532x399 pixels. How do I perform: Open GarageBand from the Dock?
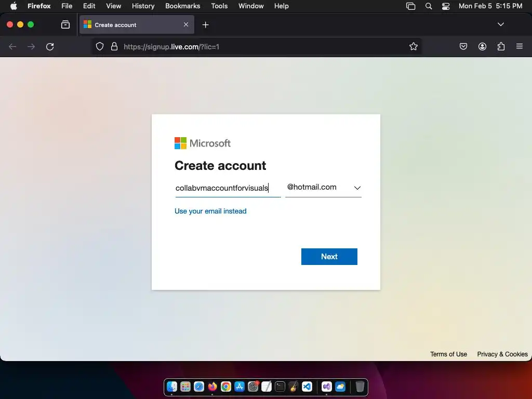[x=294, y=387]
